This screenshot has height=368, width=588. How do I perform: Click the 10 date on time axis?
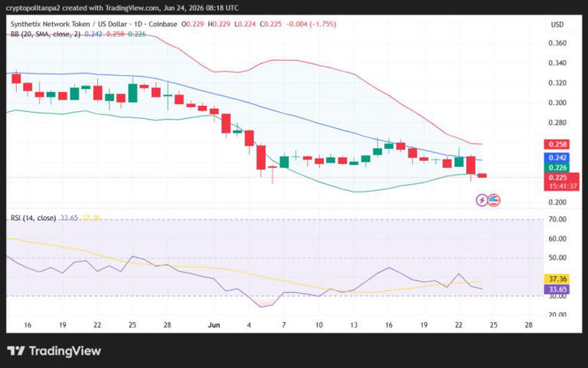[318, 325]
